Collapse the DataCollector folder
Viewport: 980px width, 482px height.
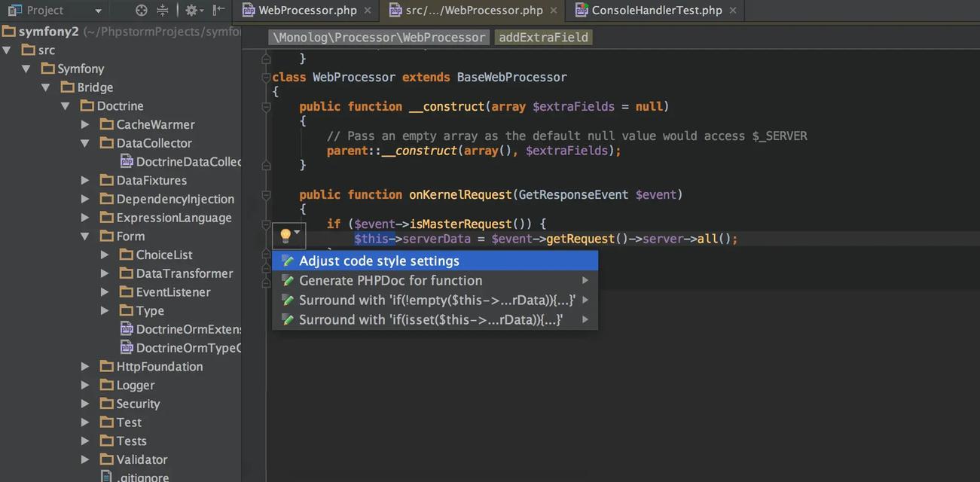coord(85,143)
